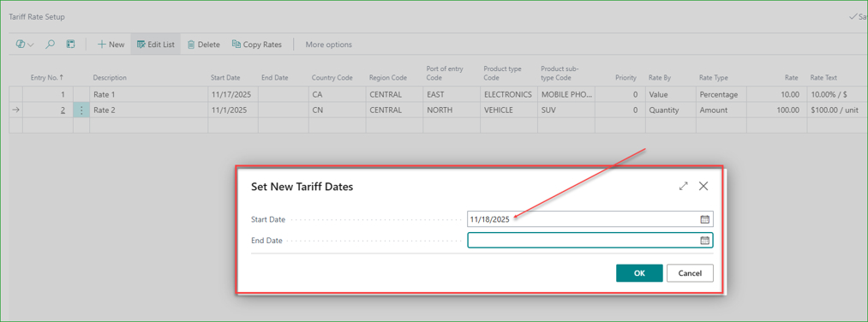
Task: Click the Rate Type column header
Action: pos(713,77)
